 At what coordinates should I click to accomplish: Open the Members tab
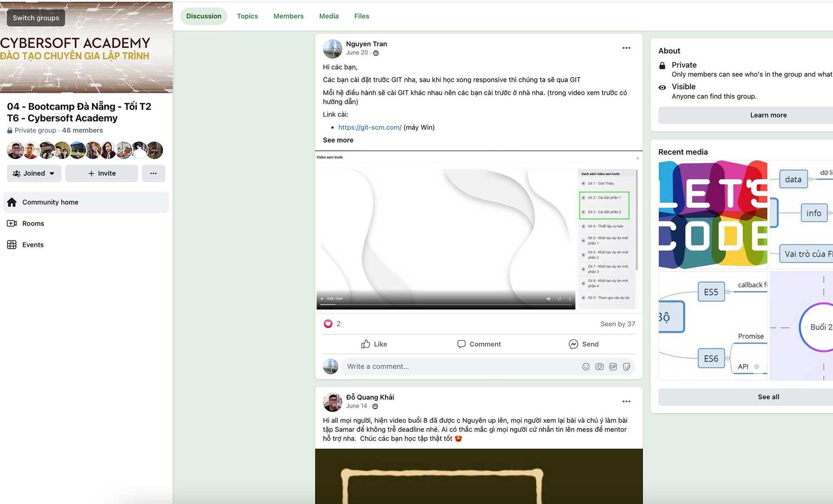[288, 16]
